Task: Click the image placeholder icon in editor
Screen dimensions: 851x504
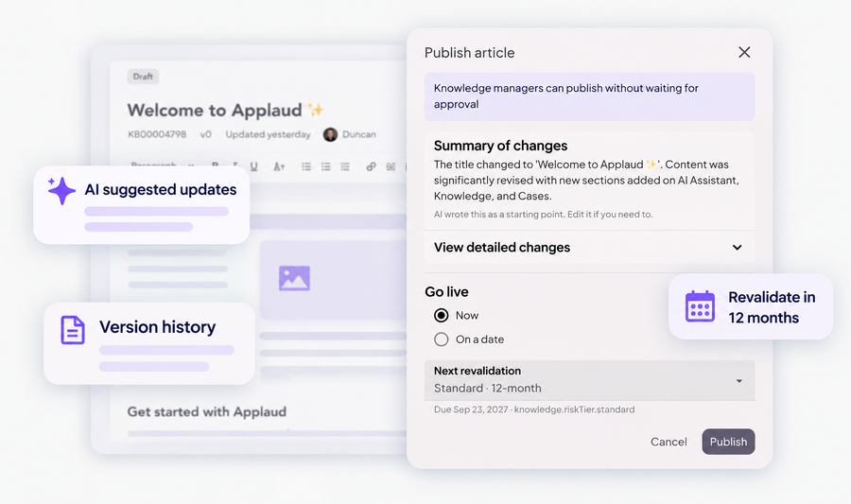Action: [294, 278]
